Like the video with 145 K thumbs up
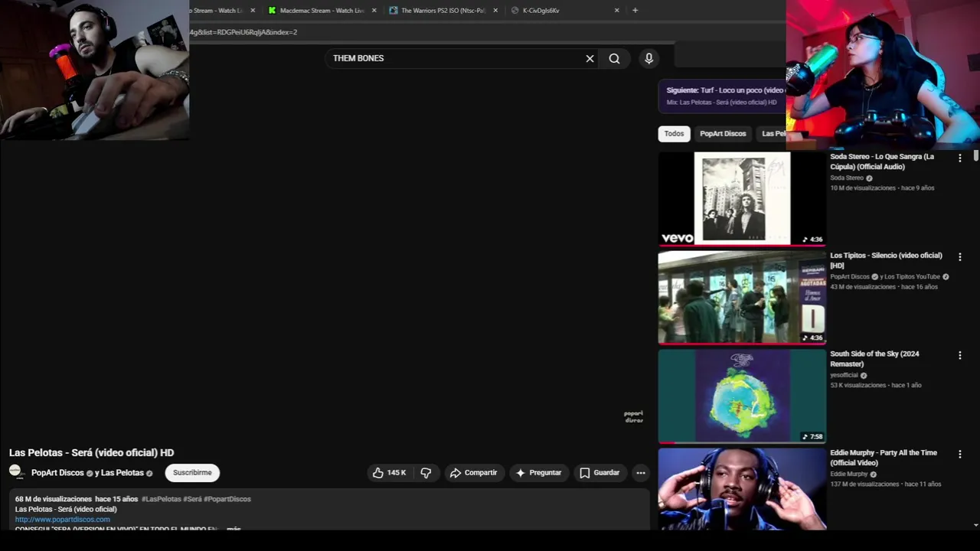This screenshot has width=980, height=551. [x=390, y=473]
